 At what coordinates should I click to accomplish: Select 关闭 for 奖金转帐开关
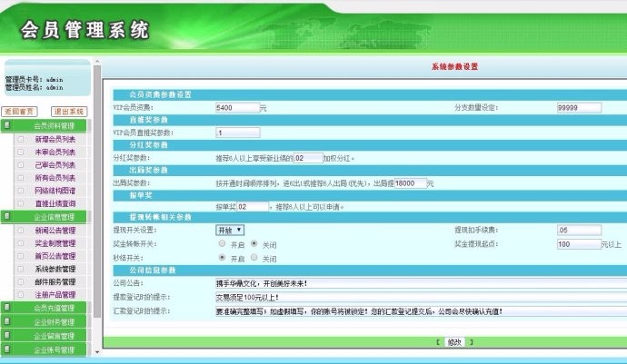[254, 243]
